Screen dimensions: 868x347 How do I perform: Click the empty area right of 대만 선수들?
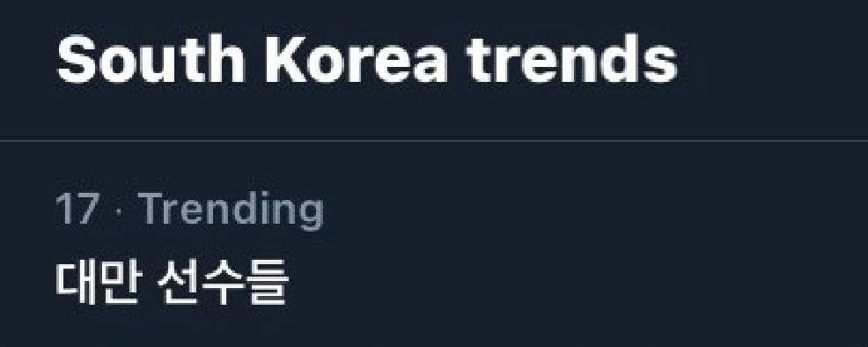(576, 281)
